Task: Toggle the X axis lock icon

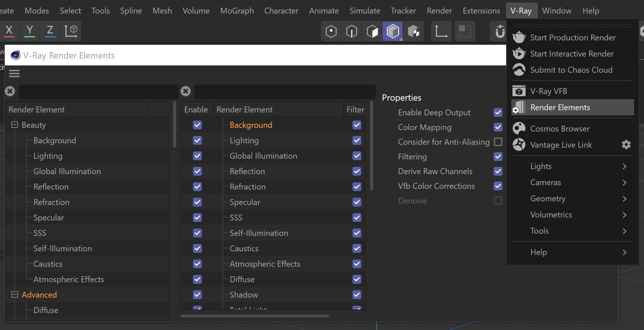Action: 9,31
